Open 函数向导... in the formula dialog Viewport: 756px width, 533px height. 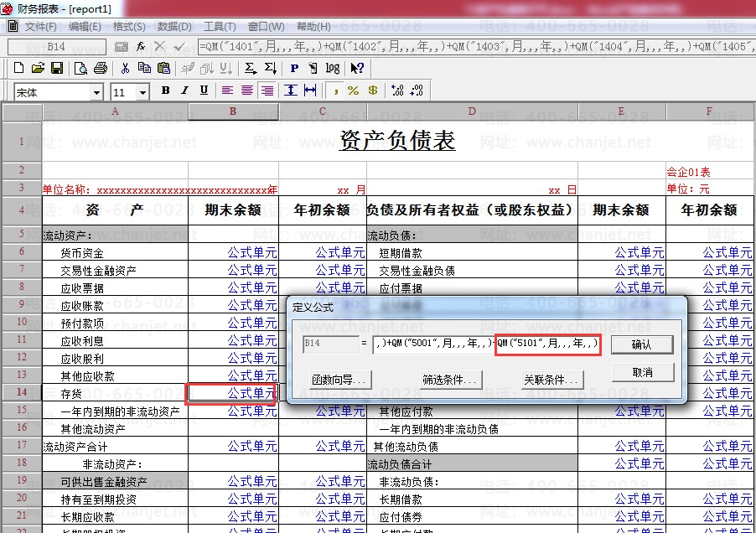(341, 380)
